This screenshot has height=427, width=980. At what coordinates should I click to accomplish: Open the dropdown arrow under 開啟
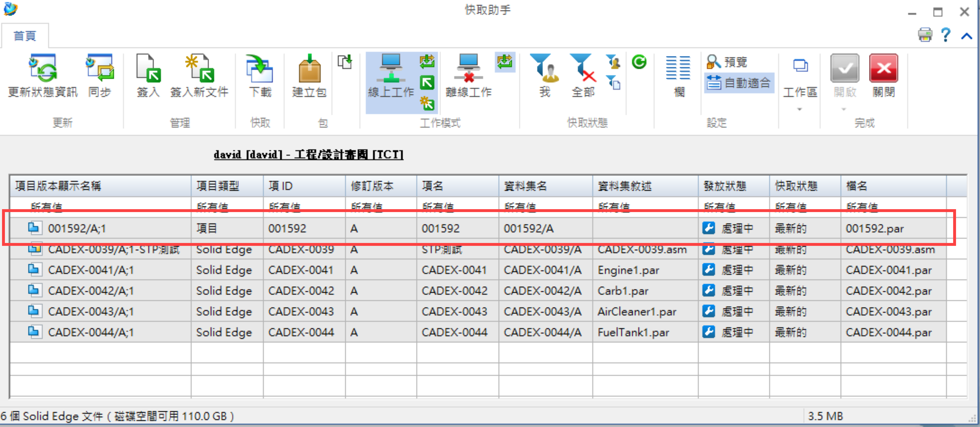[844, 109]
